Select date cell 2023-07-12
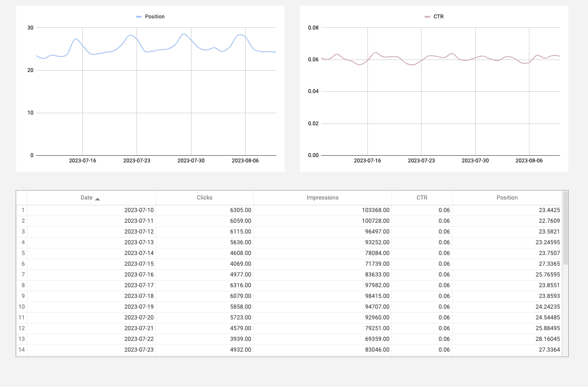This screenshot has width=588, height=387. point(139,231)
